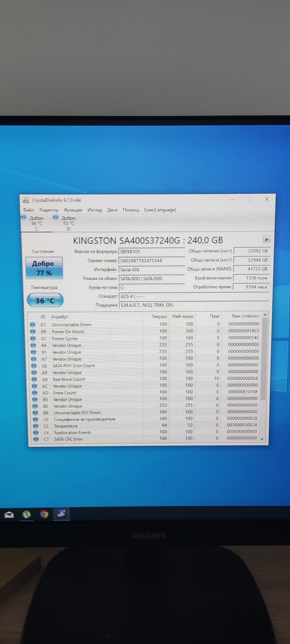Click the interface field Serial ATA
290x644 pixels.
[151, 270]
